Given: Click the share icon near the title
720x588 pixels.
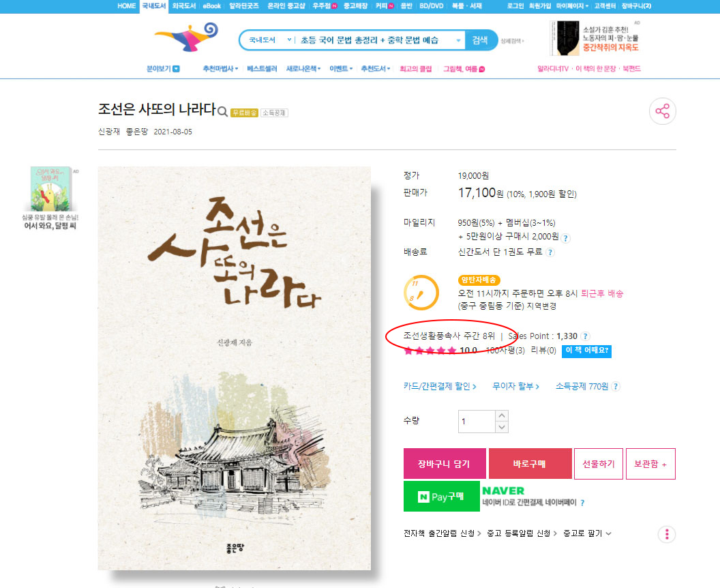Looking at the screenshot, I should click(662, 111).
